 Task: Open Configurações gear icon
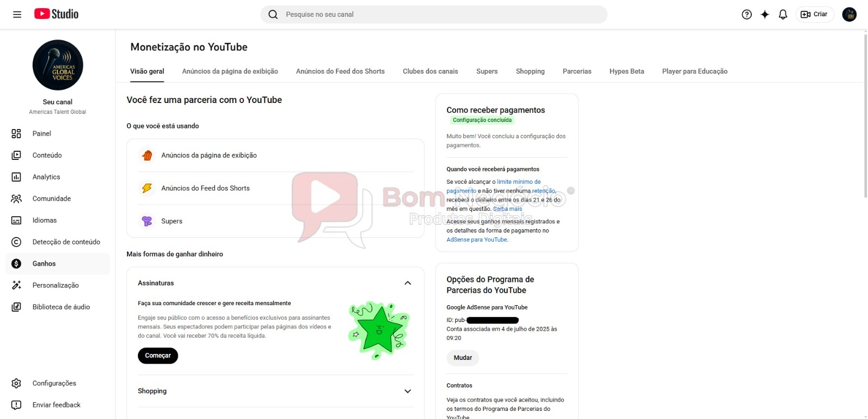click(16, 383)
